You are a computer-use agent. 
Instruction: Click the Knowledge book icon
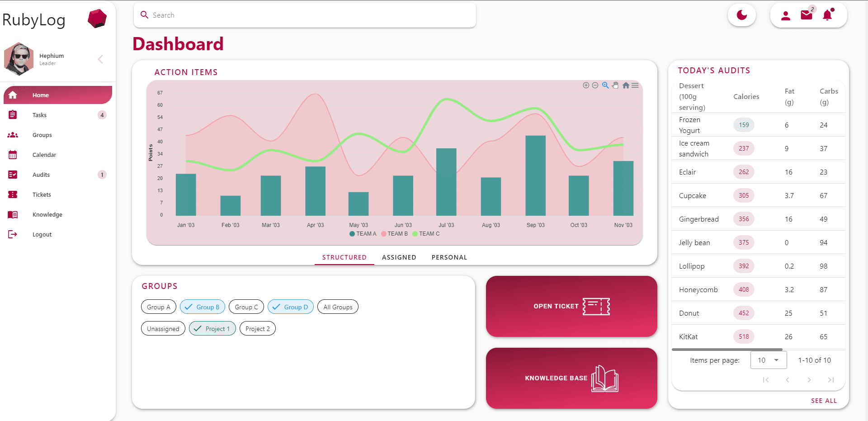tap(13, 214)
